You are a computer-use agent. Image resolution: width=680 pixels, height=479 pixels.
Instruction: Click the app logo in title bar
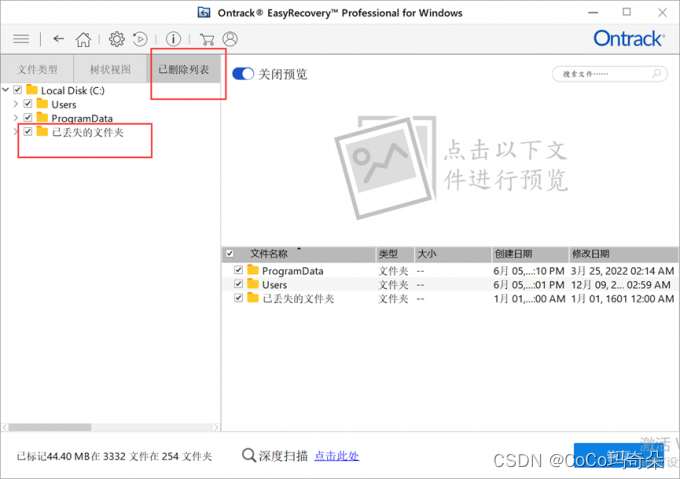(204, 13)
